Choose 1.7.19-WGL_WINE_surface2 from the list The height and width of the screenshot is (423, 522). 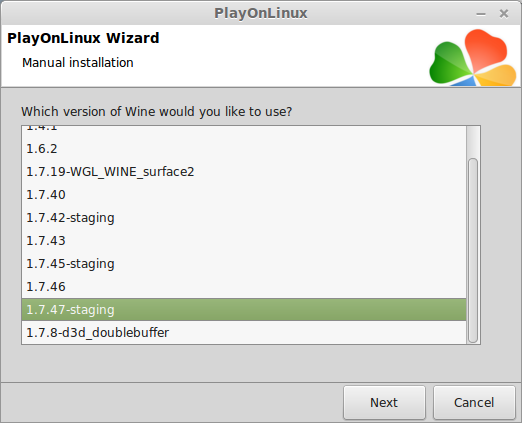[x=244, y=172]
